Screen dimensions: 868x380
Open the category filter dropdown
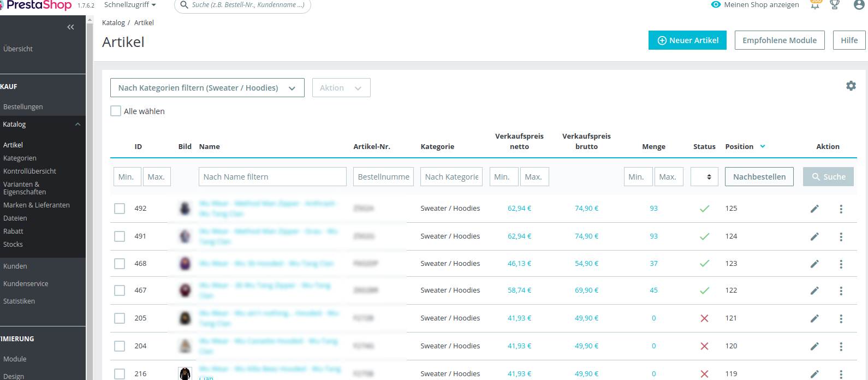(x=207, y=88)
